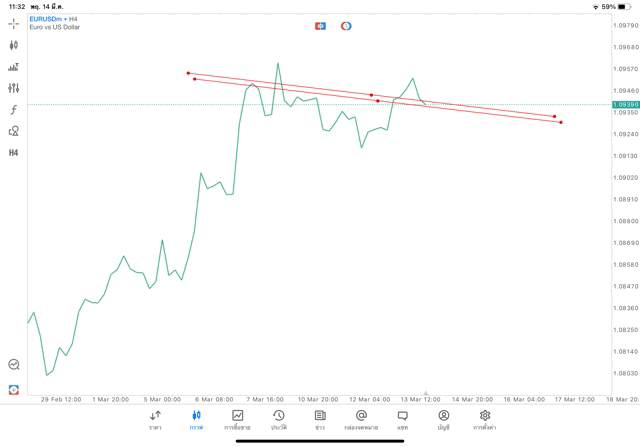Open chart settings sliders icon
Viewport: 640px width, 447px height.
[x=13, y=88]
